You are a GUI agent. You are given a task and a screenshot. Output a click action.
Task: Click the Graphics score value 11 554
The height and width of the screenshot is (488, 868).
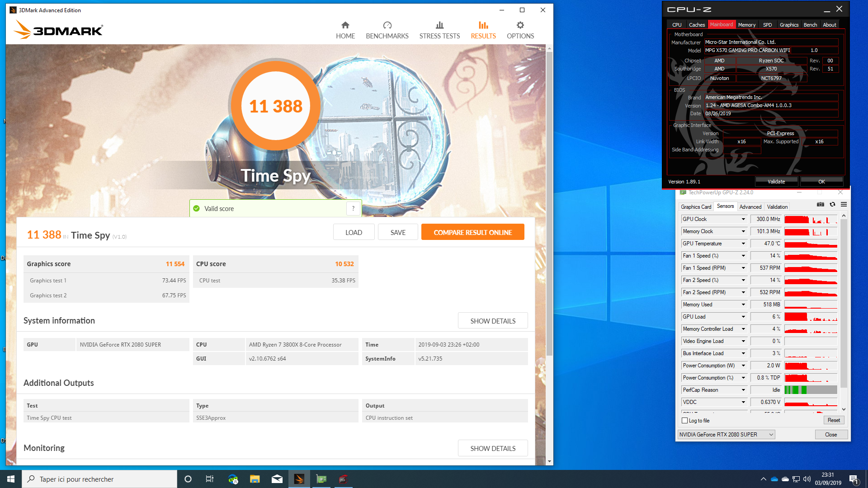point(175,264)
